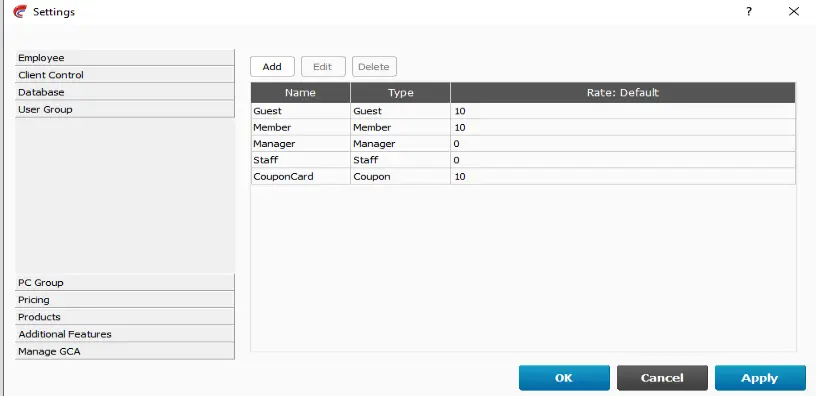The width and height of the screenshot is (816, 396).
Task: Open the help question mark button
Action: pos(748,11)
